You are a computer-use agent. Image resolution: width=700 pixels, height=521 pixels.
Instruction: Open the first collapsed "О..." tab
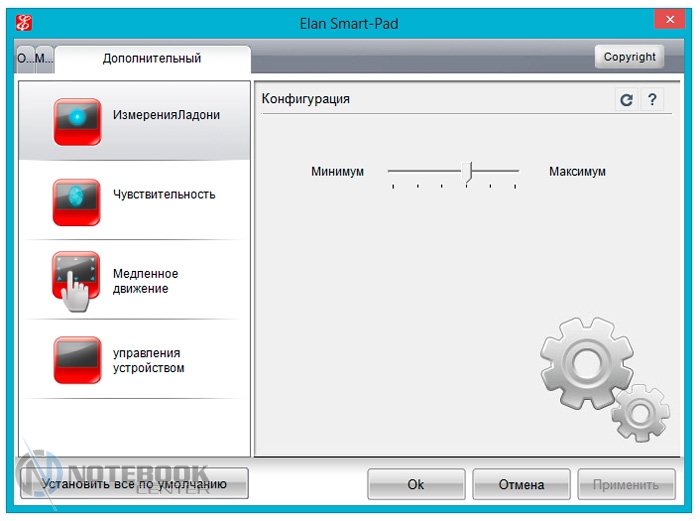tap(25, 58)
